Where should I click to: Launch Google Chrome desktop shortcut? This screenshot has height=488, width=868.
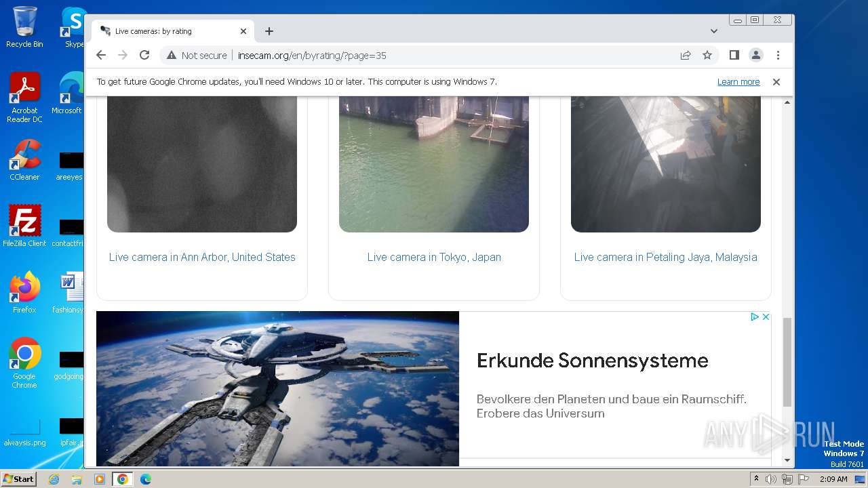(x=24, y=363)
